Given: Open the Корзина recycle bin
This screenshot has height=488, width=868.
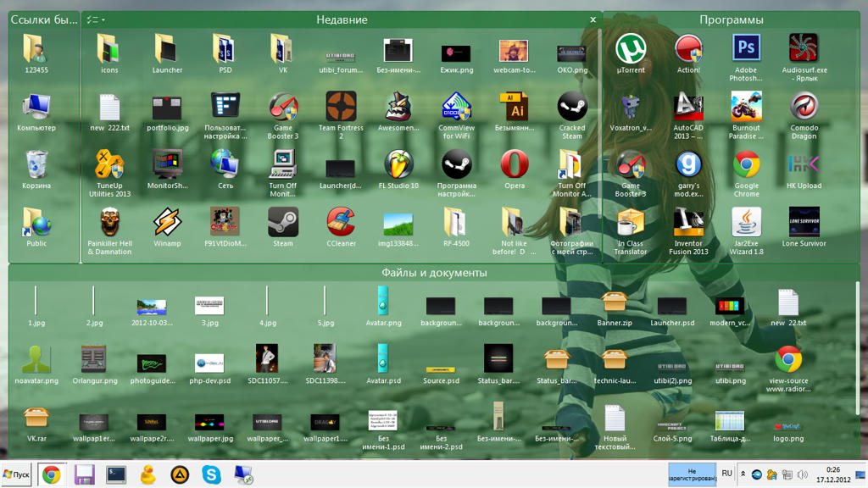Looking at the screenshot, I should 36,169.
